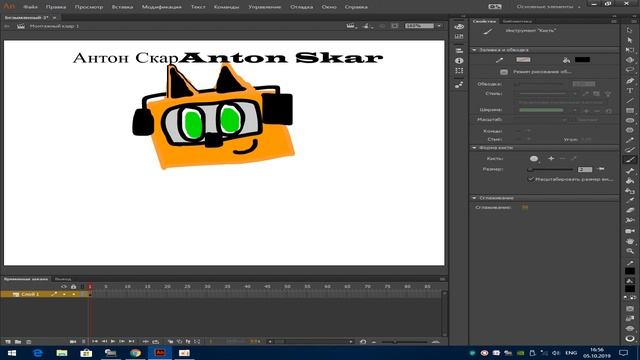
Task: Select layer Слой 1 in timeline
Action: [30, 294]
